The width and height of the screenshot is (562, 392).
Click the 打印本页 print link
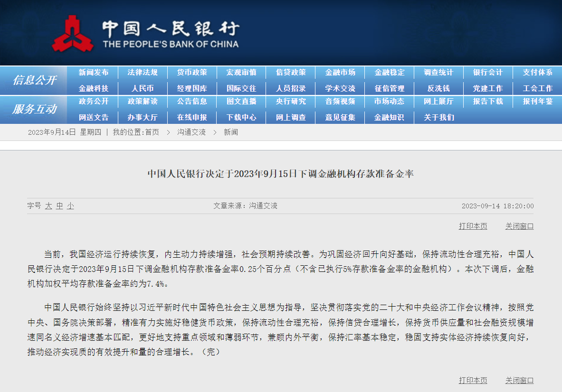(x=473, y=226)
